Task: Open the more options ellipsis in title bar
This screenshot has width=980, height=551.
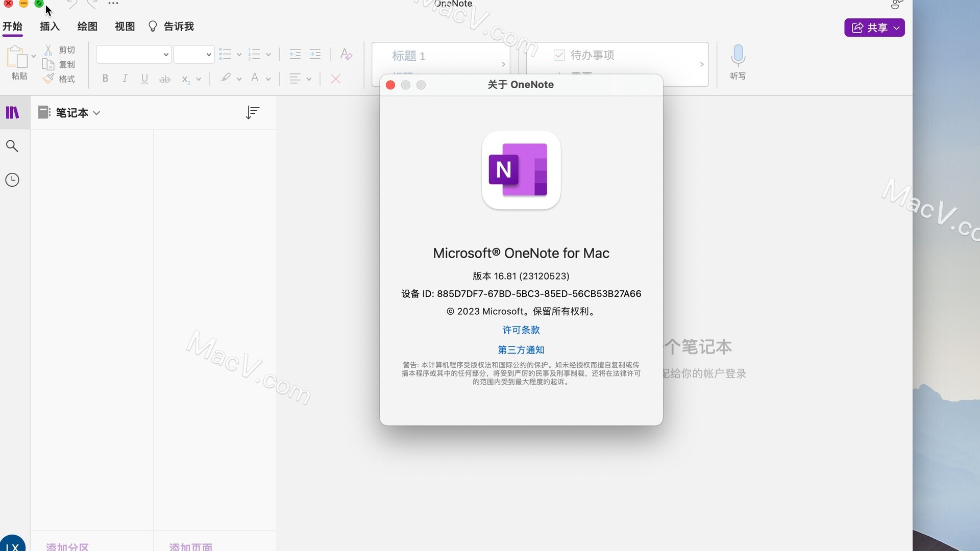Action: coord(113,4)
